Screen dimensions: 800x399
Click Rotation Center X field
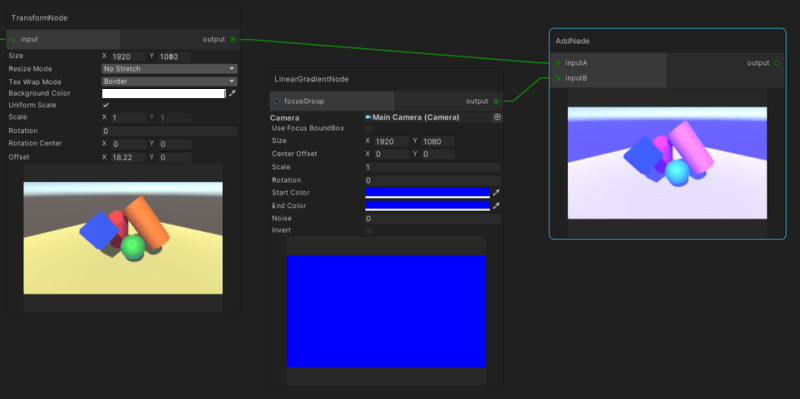(128, 144)
